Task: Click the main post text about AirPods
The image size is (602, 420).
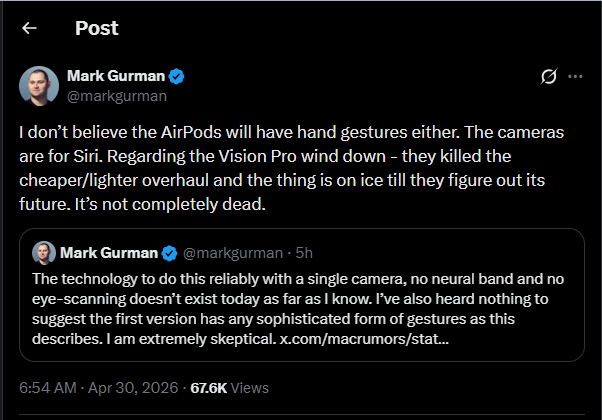Action: coord(300,166)
